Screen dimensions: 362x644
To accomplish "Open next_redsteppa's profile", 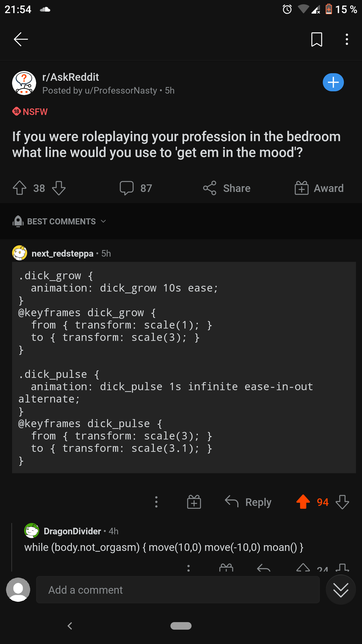I will click(x=62, y=254).
